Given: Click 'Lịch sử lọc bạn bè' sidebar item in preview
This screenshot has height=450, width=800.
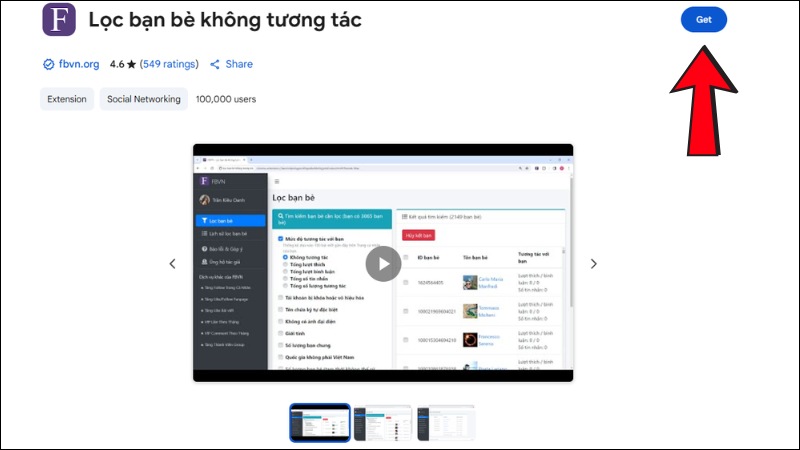Looking at the screenshot, I should tap(224, 234).
